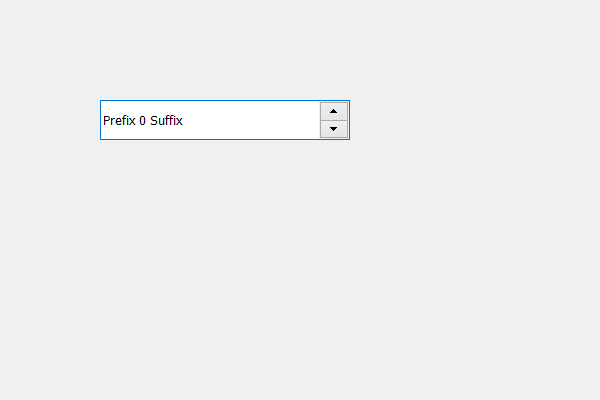Image resolution: width=600 pixels, height=400 pixels.
Task: Click the word Suffix in the spin box
Action: (x=166, y=121)
